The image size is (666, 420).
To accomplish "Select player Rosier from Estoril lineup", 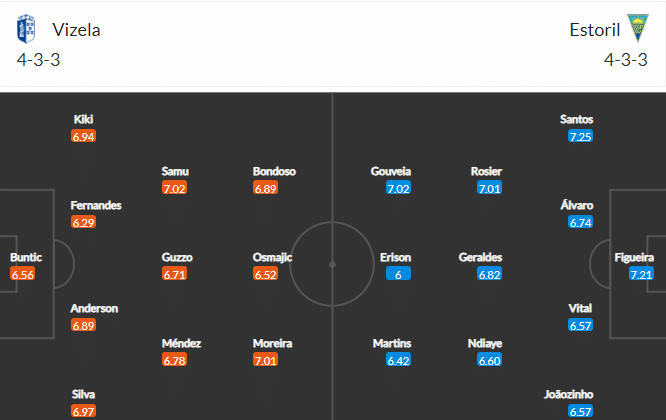I will coord(486,171).
